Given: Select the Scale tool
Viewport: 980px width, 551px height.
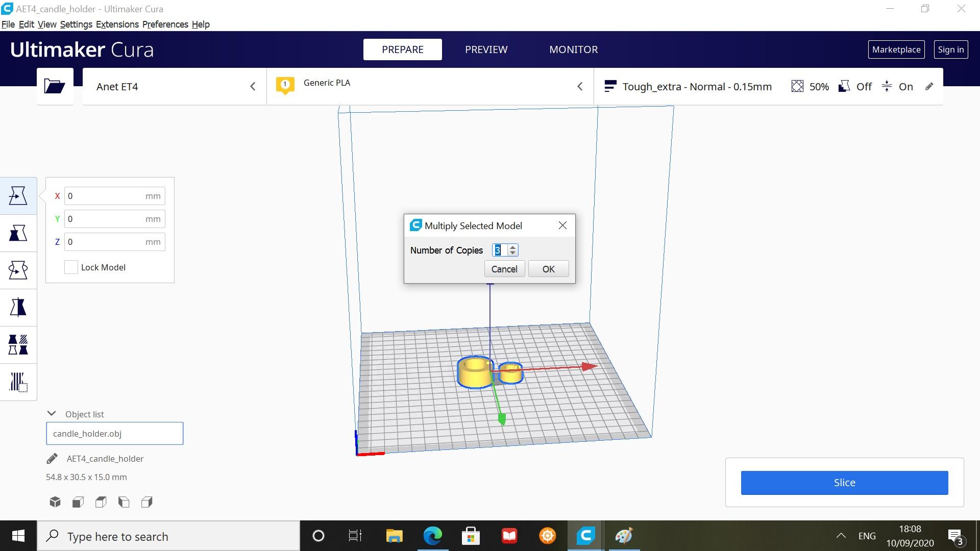Looking at the screenshot, I should pyautogui.click(x=18, y=233).
